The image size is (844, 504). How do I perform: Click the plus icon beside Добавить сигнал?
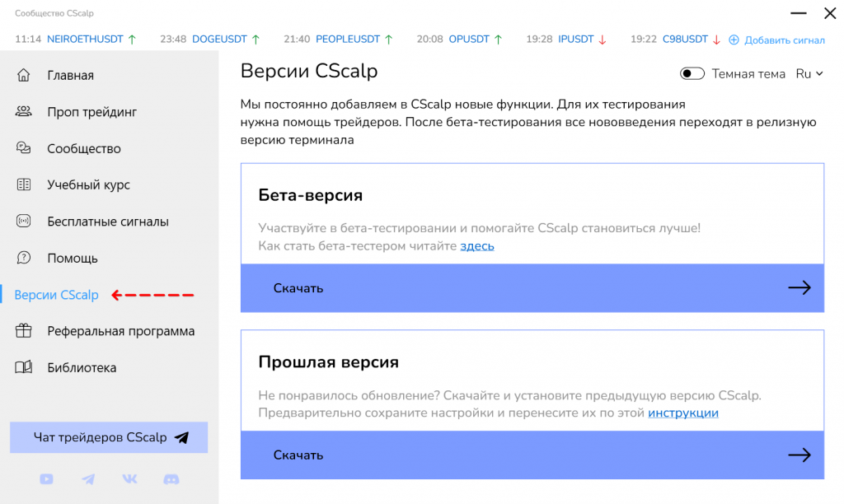click(734, 40)
